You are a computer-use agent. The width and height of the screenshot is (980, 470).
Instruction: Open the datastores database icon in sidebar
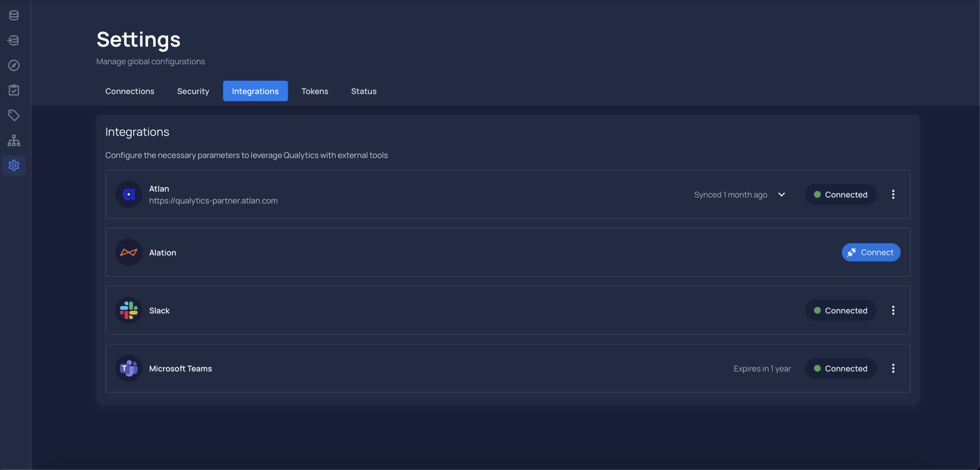(x=14, y=15)
